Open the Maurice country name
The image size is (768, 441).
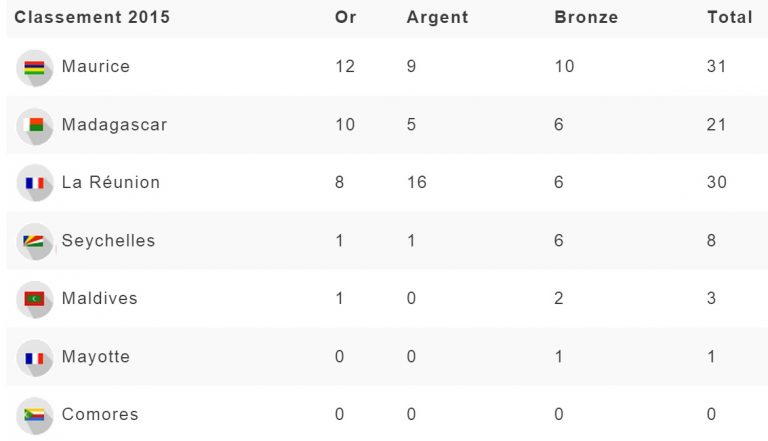pyautogui.click(x=96, y=67)
